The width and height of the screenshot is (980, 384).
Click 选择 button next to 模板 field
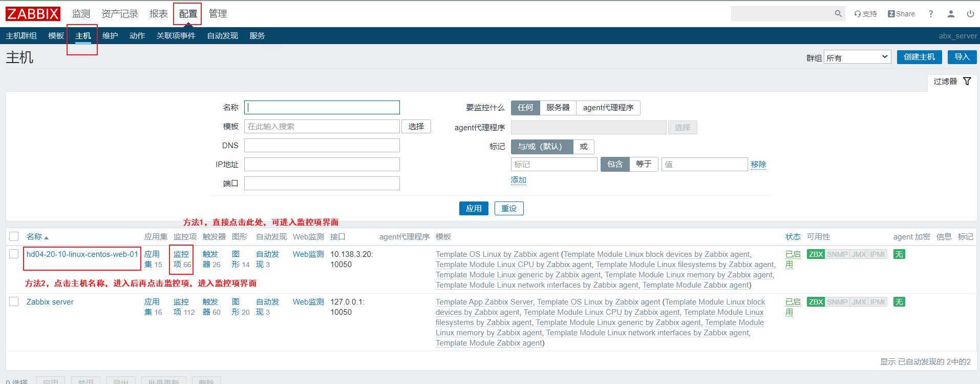pos(416,127)
